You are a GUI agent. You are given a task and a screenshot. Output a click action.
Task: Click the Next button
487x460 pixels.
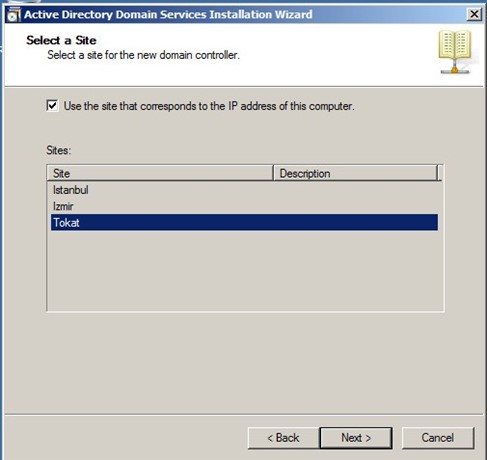[356, 438]
